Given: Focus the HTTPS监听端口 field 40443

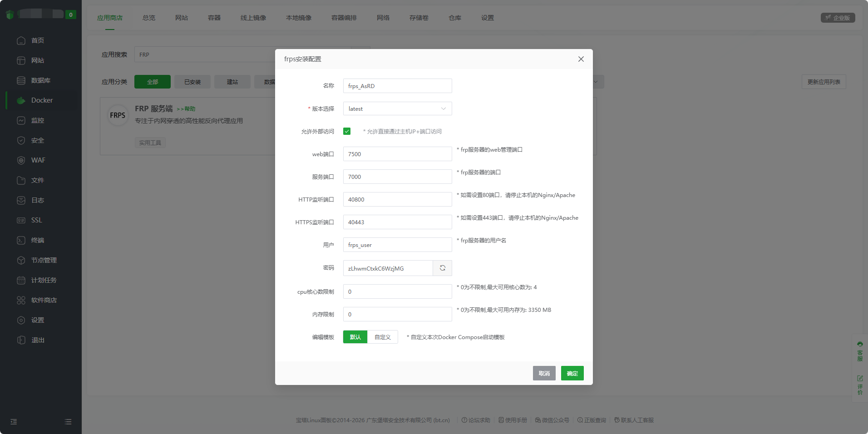Looking at the screenshot, I should coord(397,222).
